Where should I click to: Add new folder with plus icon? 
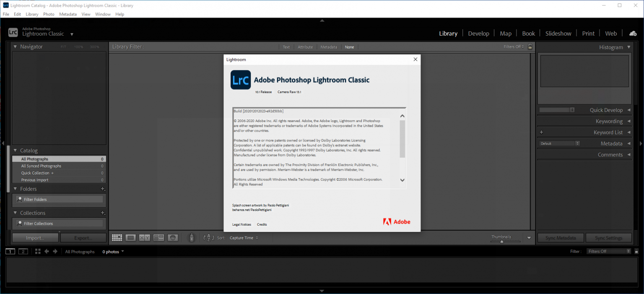point(103,189)
